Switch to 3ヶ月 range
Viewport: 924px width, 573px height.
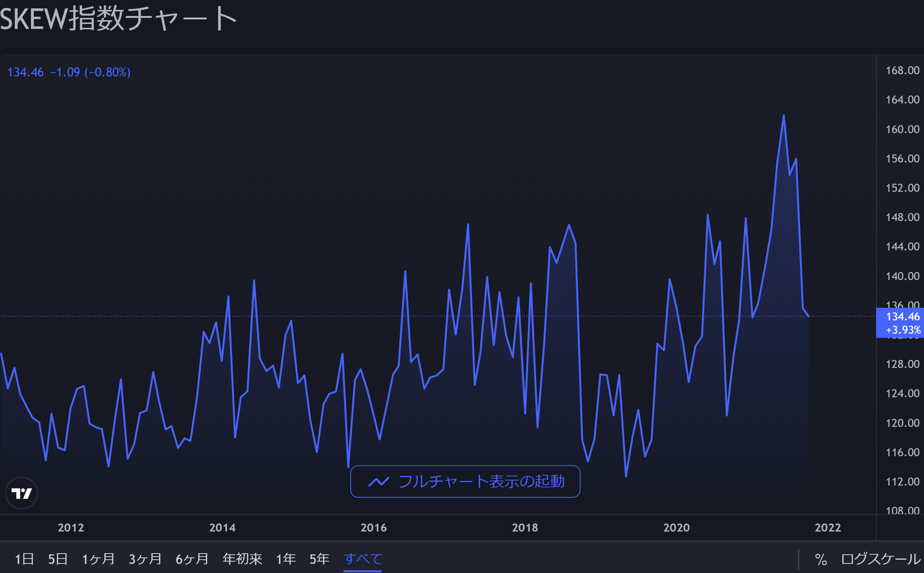pos(145,559)
